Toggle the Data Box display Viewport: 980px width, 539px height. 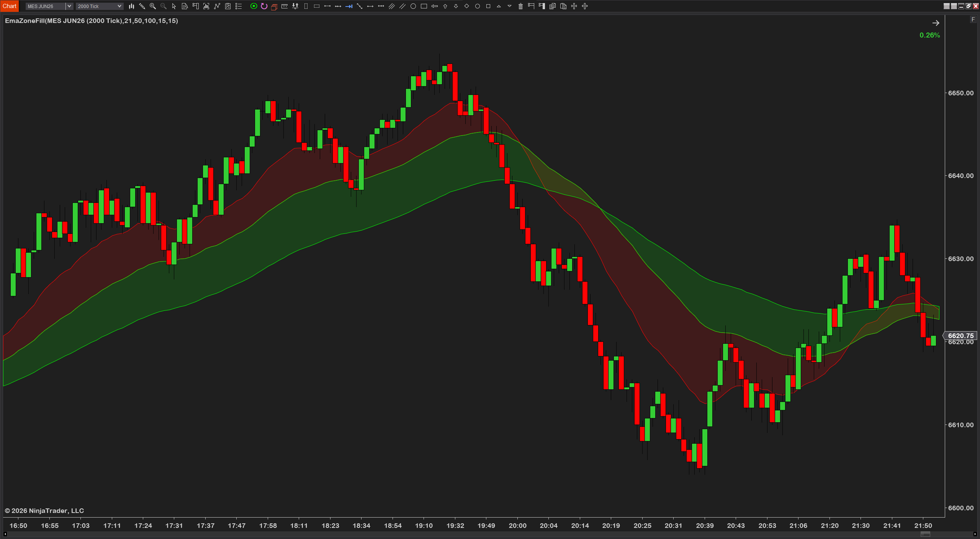pyautogui.click(x=185, y=6)
